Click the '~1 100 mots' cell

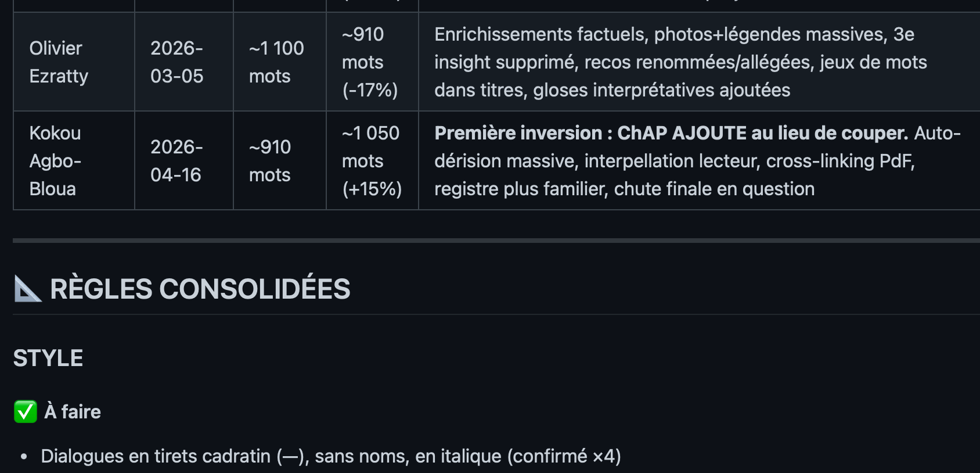(x=280, y=62)
